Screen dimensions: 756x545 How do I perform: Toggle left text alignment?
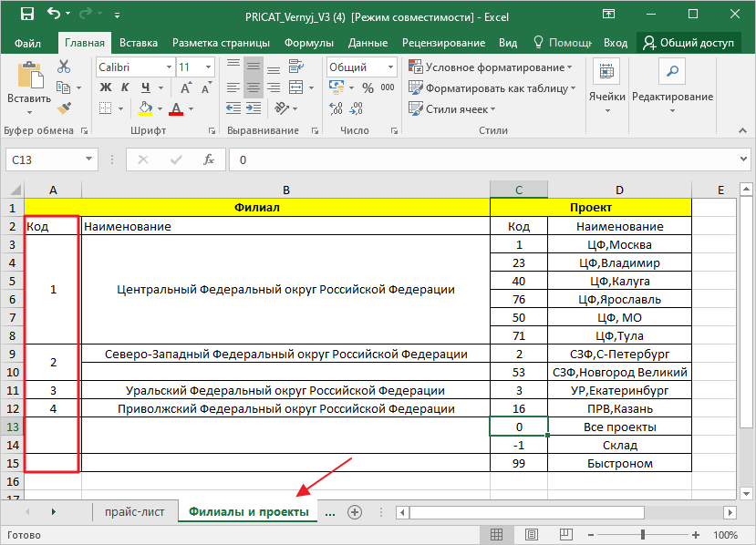coord(233,87)
